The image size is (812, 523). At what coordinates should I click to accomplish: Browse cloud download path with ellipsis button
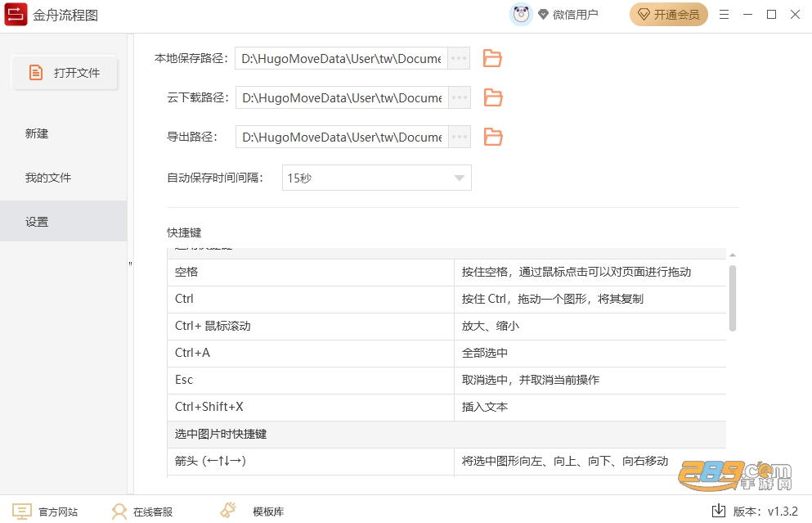pos(459,97)
